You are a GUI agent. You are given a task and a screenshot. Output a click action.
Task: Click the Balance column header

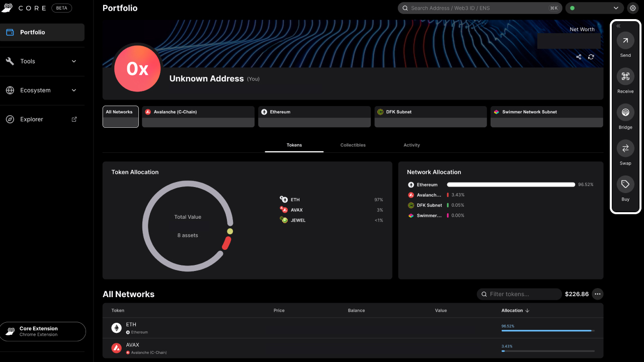tap(356, 311)
